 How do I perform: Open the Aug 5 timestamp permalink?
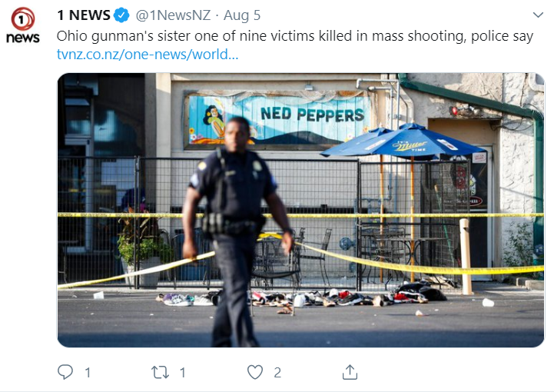point(242,15)
